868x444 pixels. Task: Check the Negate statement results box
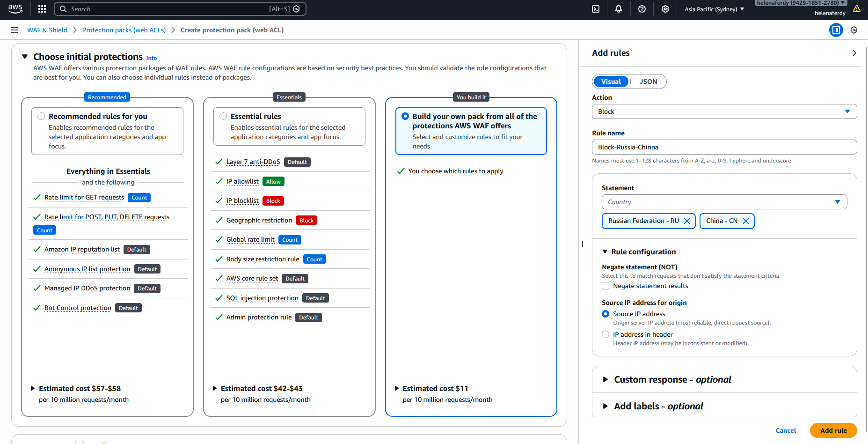click(x=605, y=286)
